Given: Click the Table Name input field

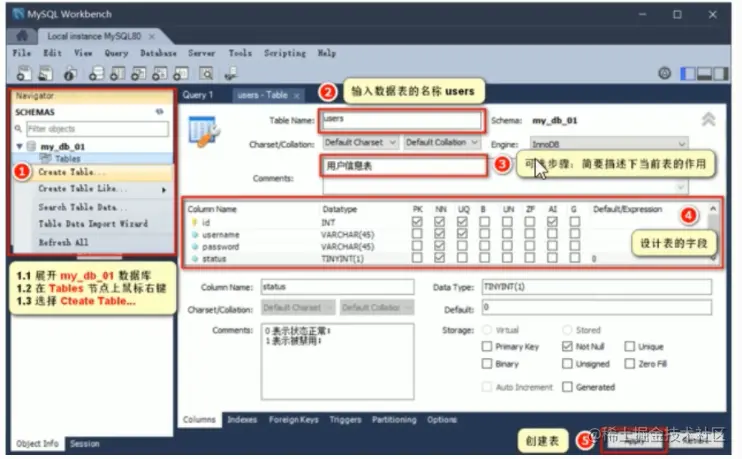Looking at the screenshot, I should point(402,120).
